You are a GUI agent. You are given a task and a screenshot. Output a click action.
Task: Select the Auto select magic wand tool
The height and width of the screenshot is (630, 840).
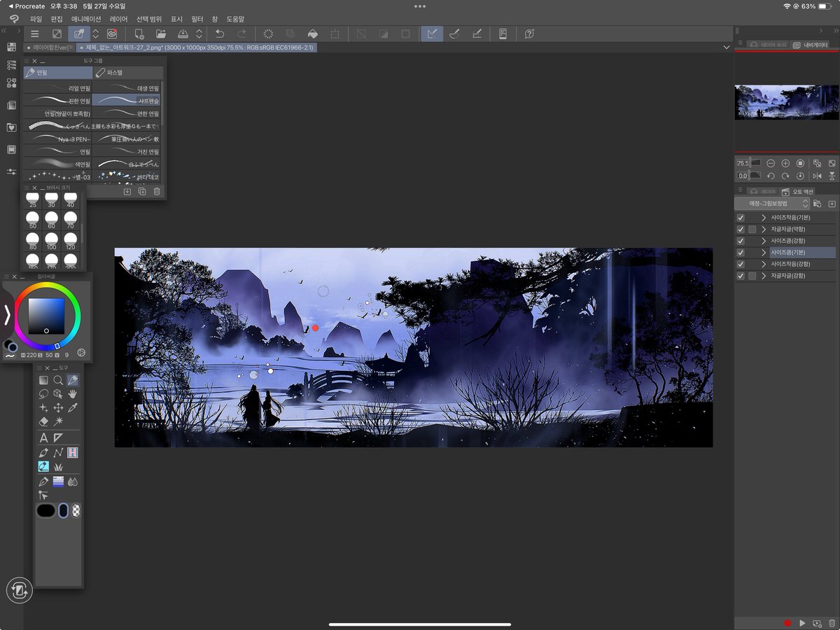pyautogui.click(x=58, y=421)
